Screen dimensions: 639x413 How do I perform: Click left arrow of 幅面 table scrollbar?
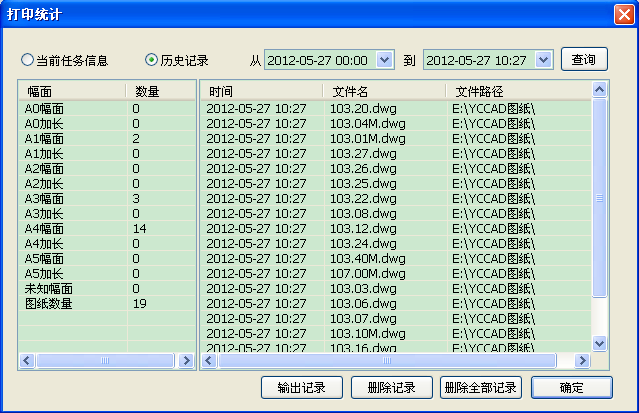[27, 360]
